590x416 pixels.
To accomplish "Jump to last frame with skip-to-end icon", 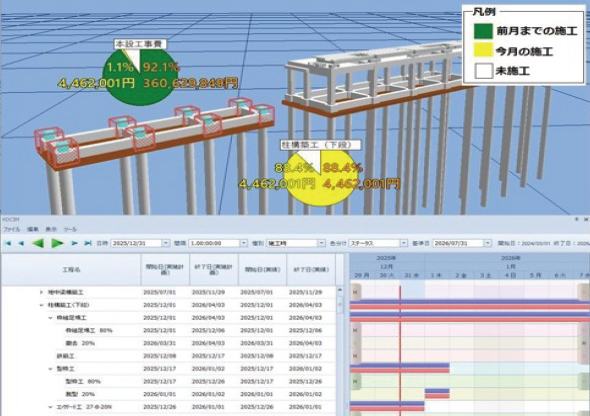I will point(88,243).
